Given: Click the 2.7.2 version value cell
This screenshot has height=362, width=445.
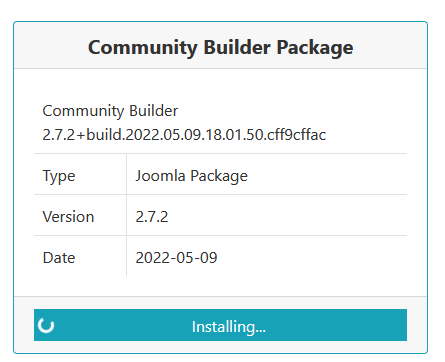Looking at the screenshot, I should pyautogui.click(x=267, y=215).
